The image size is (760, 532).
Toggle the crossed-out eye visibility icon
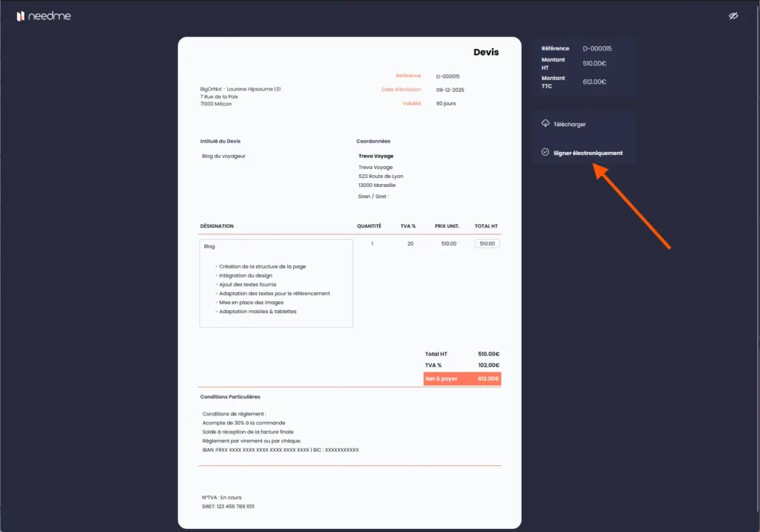click(x=733, y=16)
